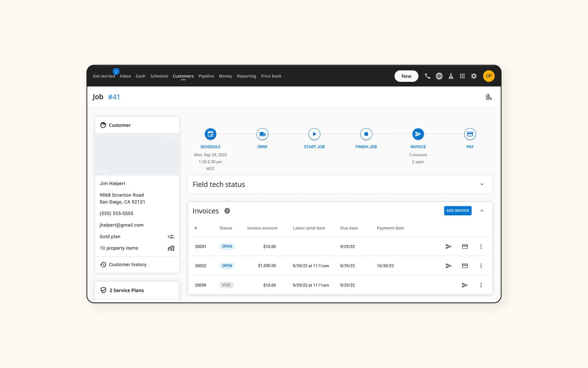Click the OMW truck icon
Image resolution: width=588 pixels, height=368 pixels.
[262, 134]
